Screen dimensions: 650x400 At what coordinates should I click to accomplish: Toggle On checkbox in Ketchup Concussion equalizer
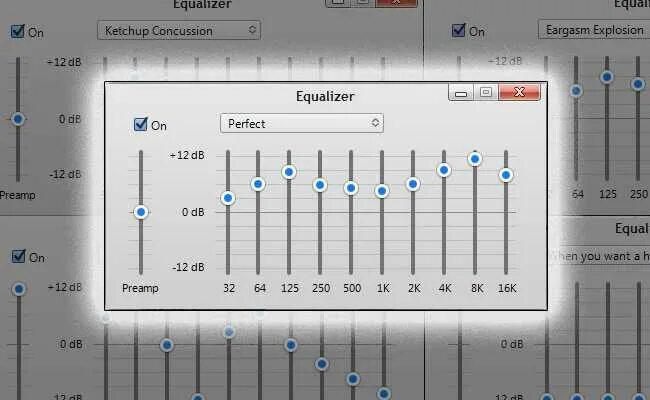18,31
